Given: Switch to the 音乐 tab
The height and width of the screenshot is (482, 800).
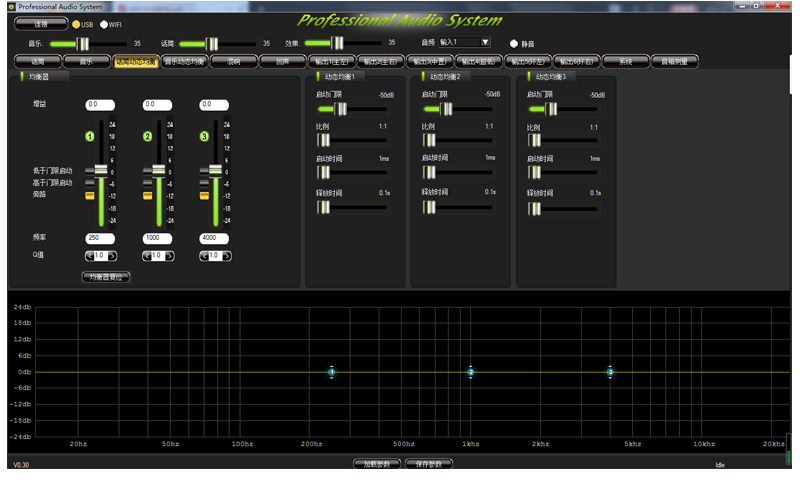Looking at the screenshot, I should click(86, 62).
